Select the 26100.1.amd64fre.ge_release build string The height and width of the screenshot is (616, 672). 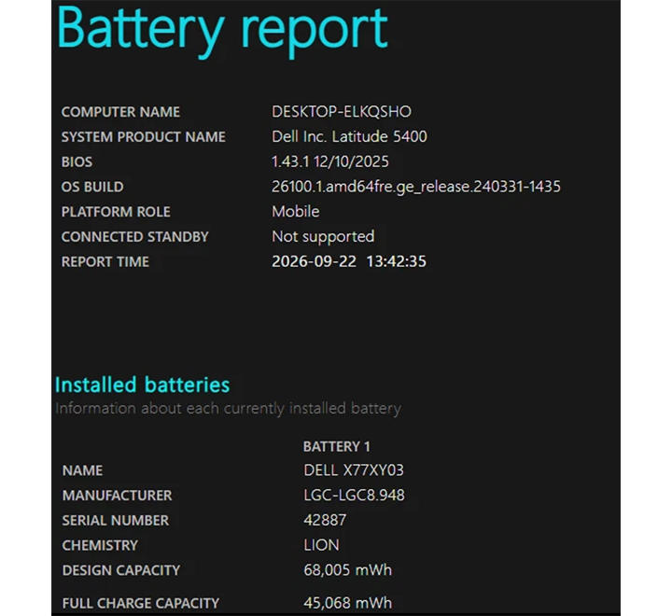coord(416,187)
